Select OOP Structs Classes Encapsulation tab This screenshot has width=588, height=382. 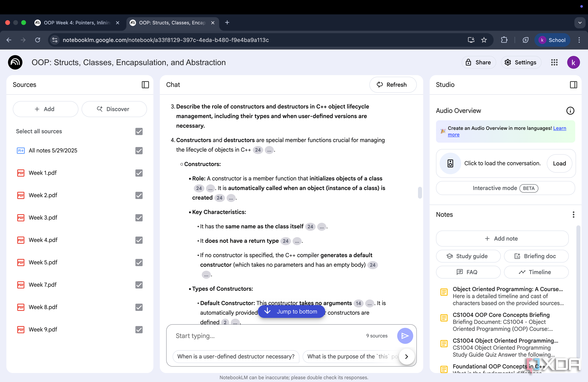click(172, 23)
